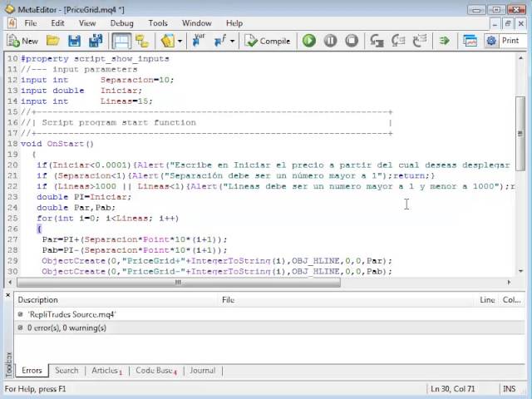Image resolution: width=532 pixels, height=399 pixels.
Task: Click the MQL wizard styler icon
Action: click(168, 41)
